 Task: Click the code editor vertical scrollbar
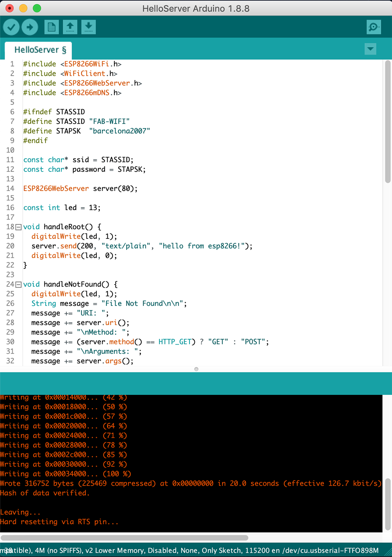[x=388, y=122]
